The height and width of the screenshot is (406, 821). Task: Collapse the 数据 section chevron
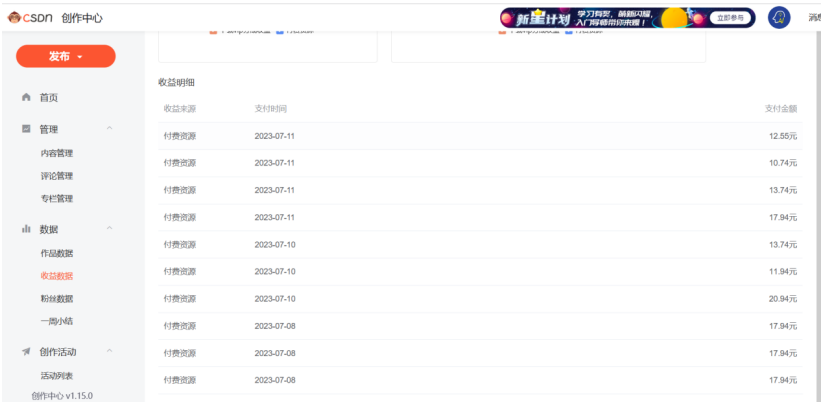tap(109, 228)
